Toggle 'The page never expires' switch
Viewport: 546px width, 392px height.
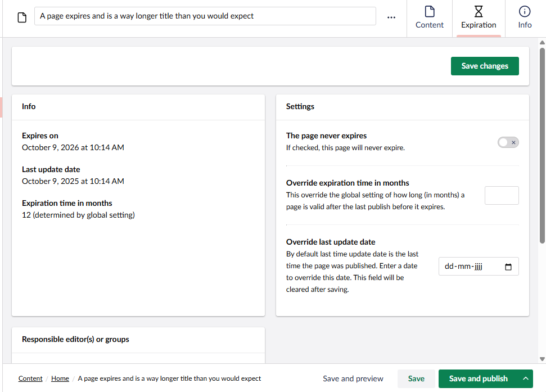click(x=508, y=142)
